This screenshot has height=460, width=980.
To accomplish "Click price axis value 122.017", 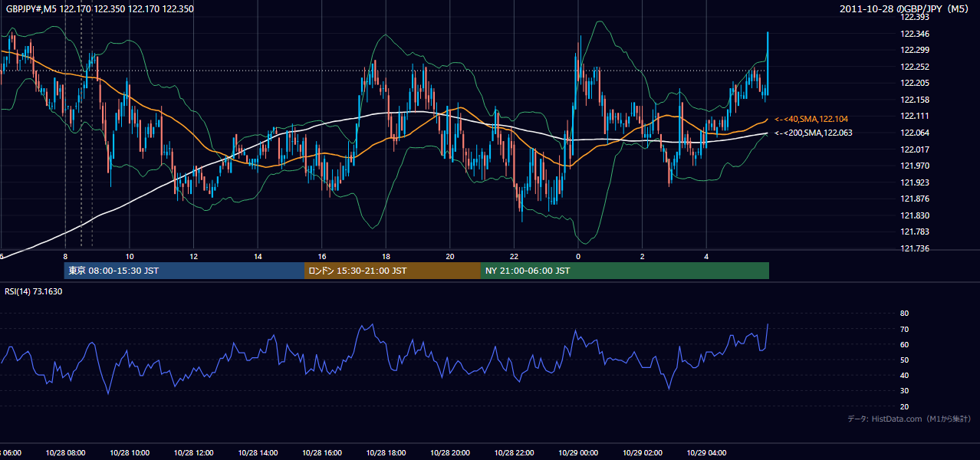I will [914, 149].
